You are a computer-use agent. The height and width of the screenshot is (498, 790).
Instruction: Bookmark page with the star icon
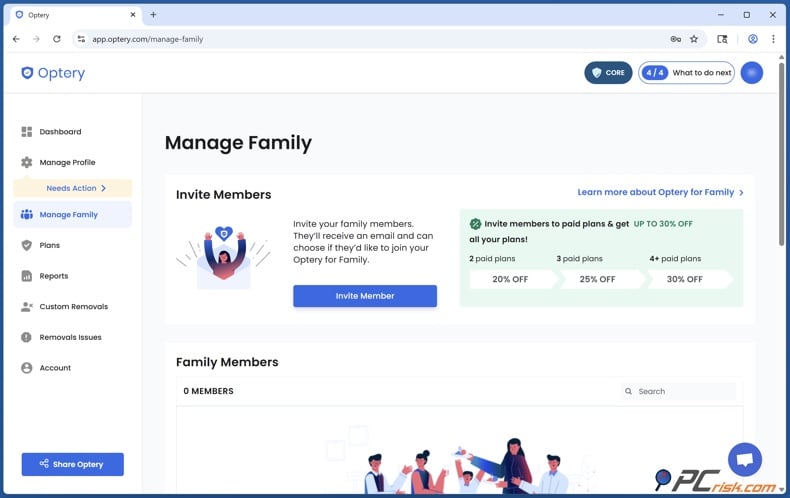(x=694, y=39)
